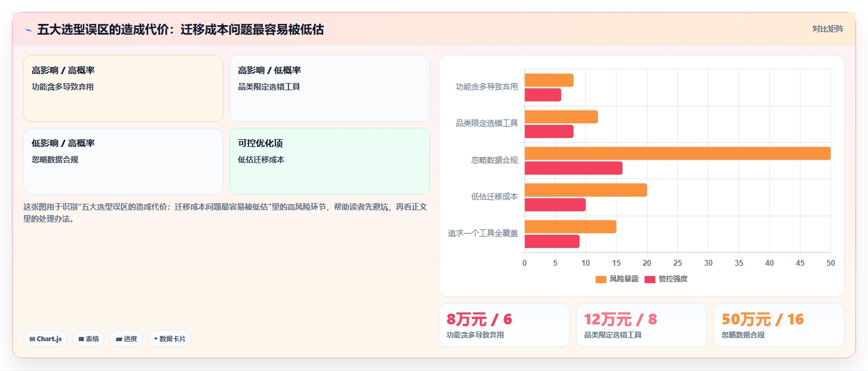Select the 高影响 / 低概率 card
The height and width of the screenshot is (371, 868).
329,88
